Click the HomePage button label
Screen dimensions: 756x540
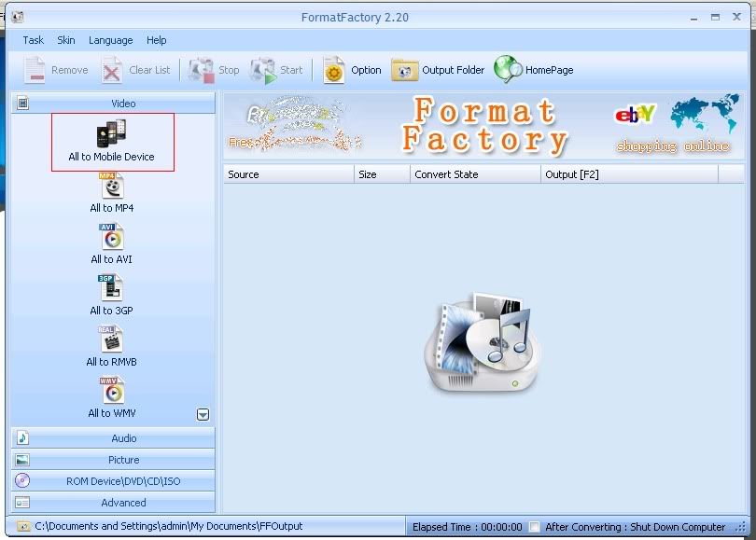[550, 70]
